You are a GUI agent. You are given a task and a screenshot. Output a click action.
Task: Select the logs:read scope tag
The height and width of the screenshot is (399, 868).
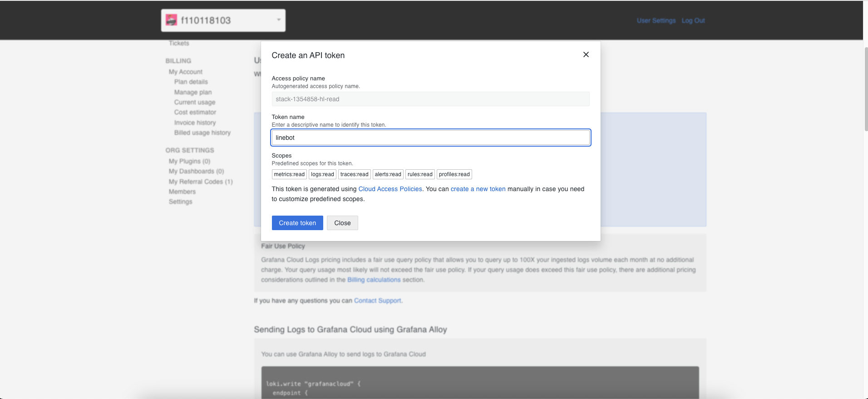[322, 174]
